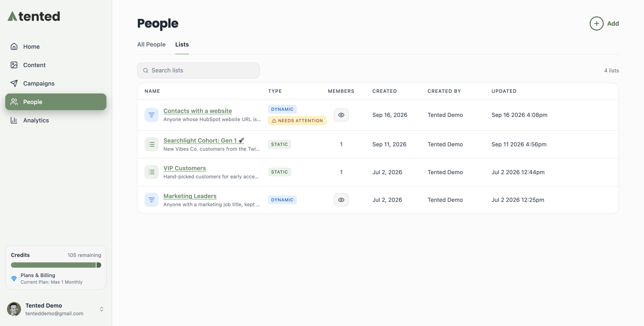Screen dimensions: 644x326
Task: Go to Campaigns in the sidebar
Action: click(56, 83)
